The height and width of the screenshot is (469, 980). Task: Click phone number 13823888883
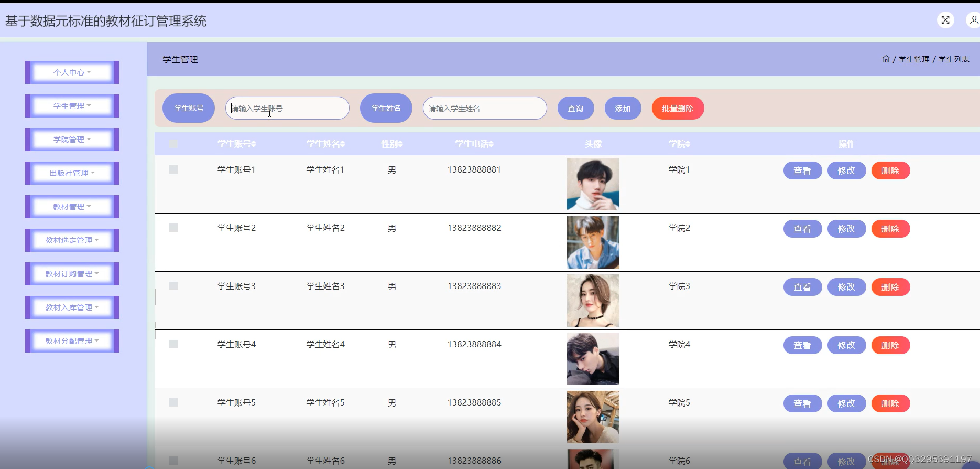tap(474, 286)
